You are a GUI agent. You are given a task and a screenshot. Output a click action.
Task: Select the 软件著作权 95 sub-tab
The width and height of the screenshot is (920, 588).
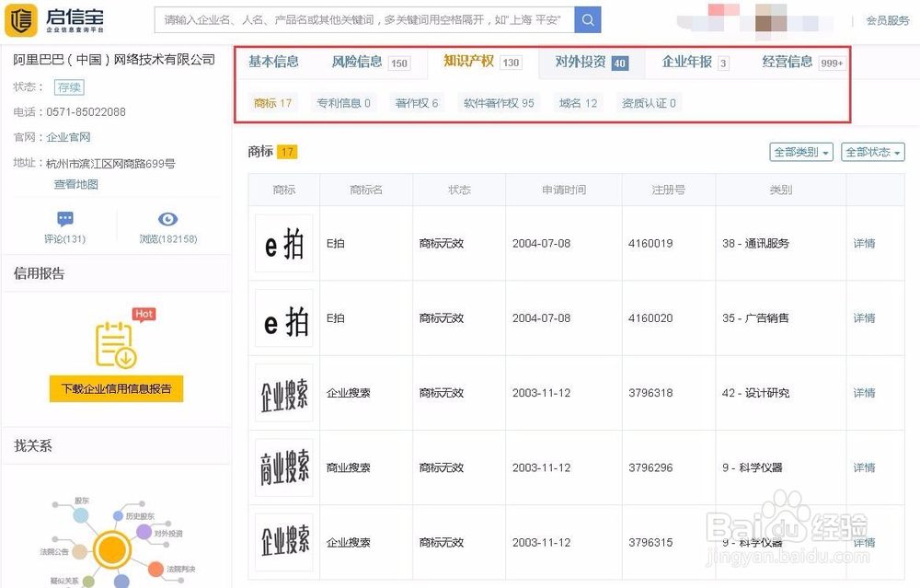pos(499,103)
